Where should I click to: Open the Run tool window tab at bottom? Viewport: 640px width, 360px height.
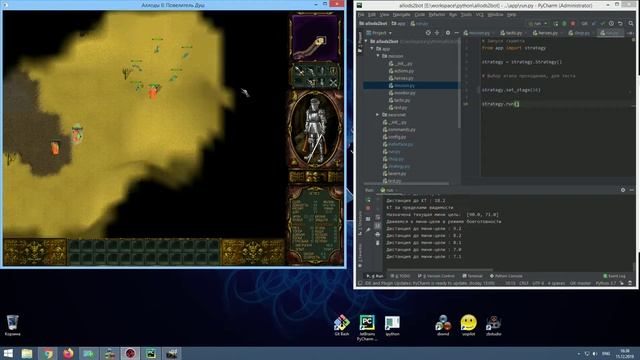click(375, 276)
